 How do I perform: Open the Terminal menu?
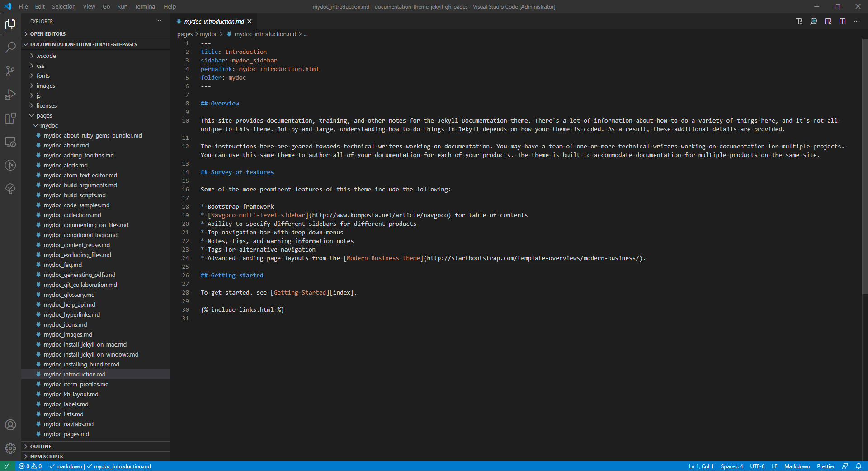point(145,6)
